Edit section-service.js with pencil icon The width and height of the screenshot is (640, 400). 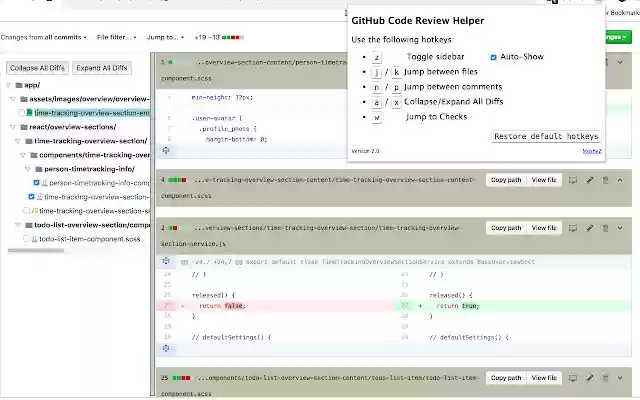point(590,228)
